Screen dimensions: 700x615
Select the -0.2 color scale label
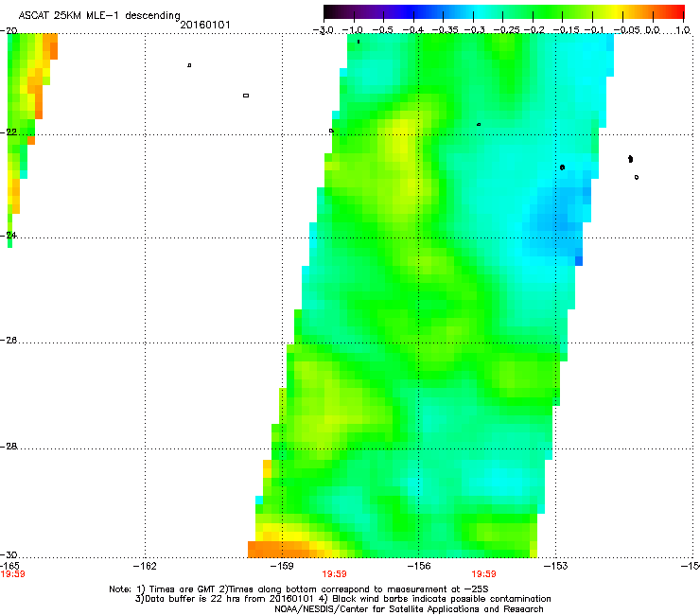pyautogui.click(x=534, y=30)
